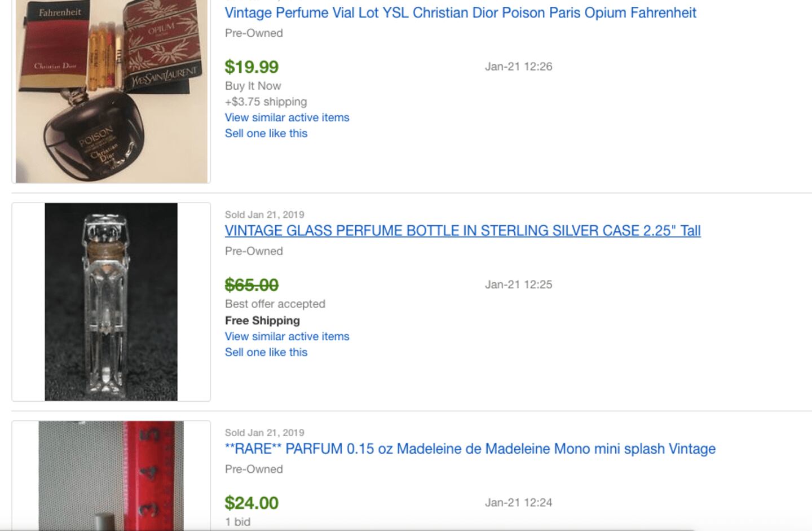This screenshot has height=531, width=812.
Task: Click the glass perfume bottle thumbnail image
Action: (111, 302)
